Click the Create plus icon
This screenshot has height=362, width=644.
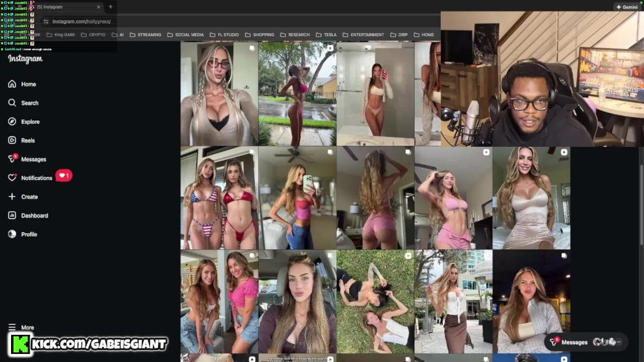(12, 197)
